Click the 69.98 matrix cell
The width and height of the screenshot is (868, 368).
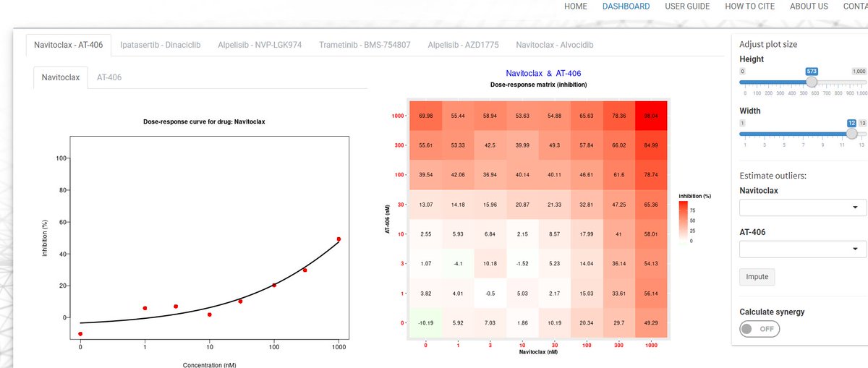[426, 116]
